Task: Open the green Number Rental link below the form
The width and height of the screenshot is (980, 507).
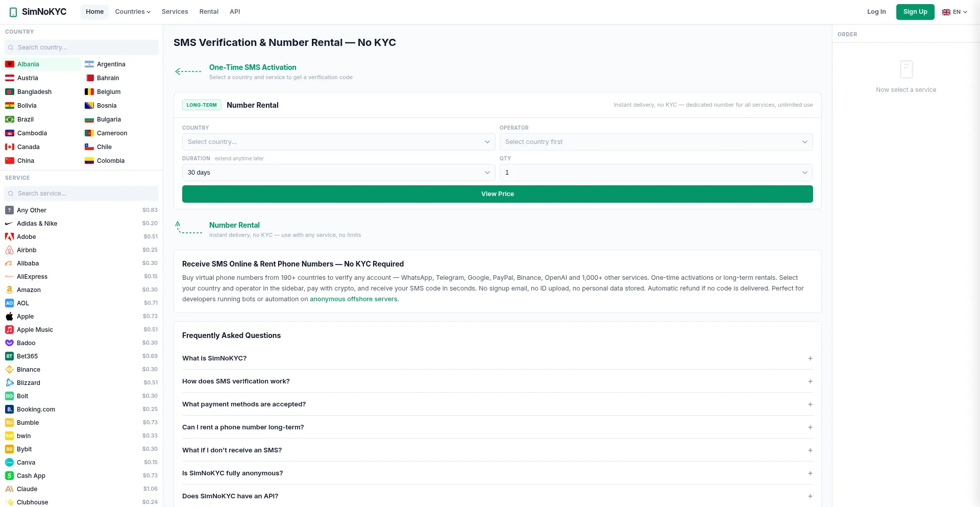Action: (x=234, y=225)
